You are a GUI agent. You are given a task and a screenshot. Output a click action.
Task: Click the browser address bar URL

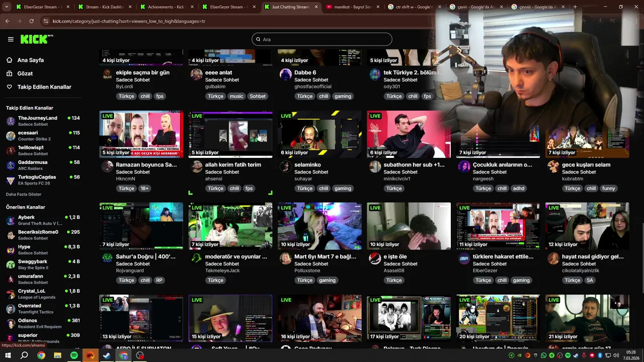[x=129, y=21]
